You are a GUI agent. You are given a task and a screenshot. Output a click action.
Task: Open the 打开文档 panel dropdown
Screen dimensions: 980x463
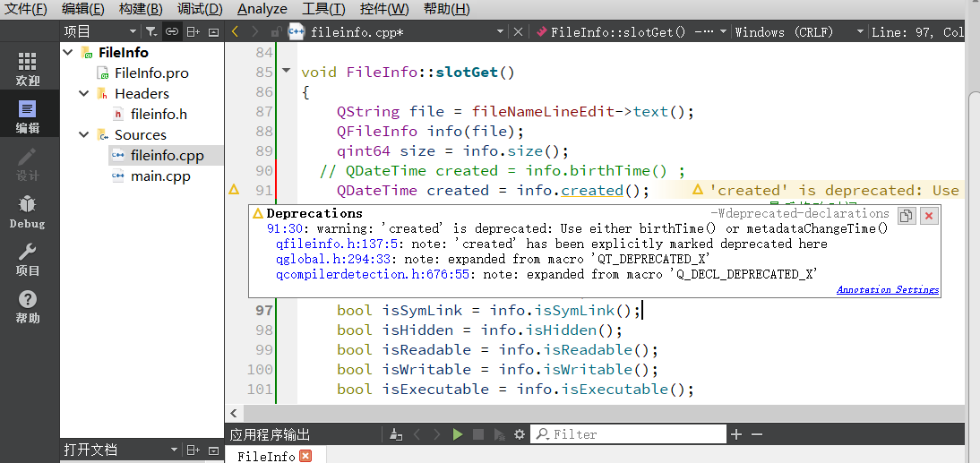click(174, 450)
